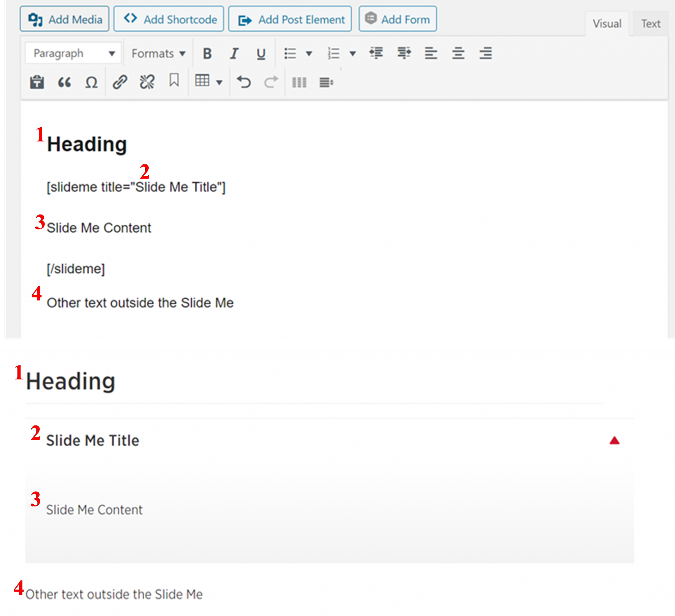The height and width of the screenshot is (616, 675).
Task: Collapse Slide Me Title with red triangle
Action: pos(614,441)
